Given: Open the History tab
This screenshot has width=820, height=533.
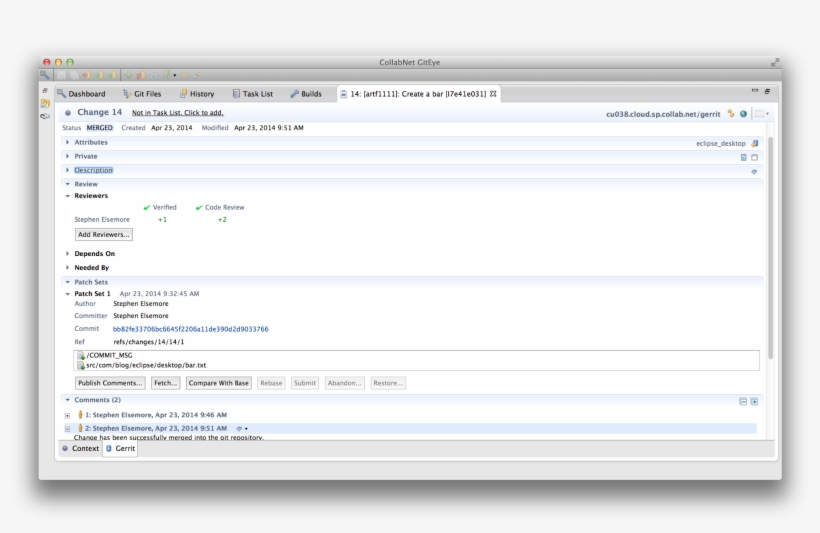Looking at the screenshot, I should (x=196, y=94).
